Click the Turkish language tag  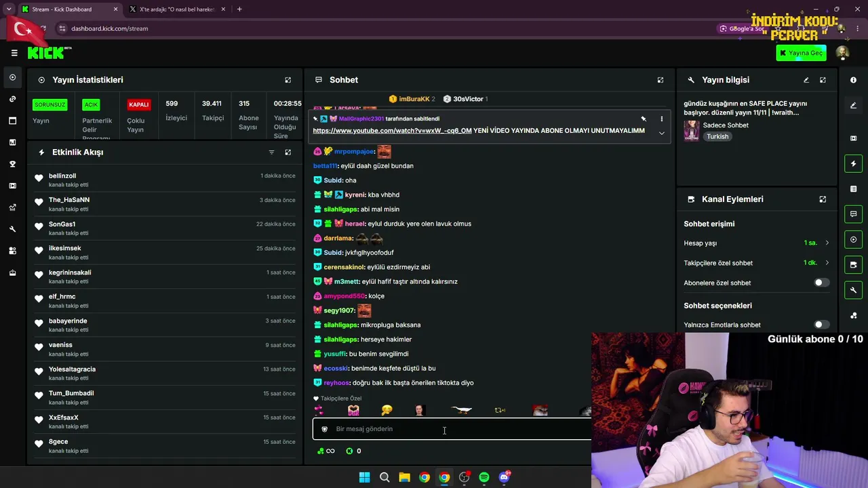coord(717,136)
